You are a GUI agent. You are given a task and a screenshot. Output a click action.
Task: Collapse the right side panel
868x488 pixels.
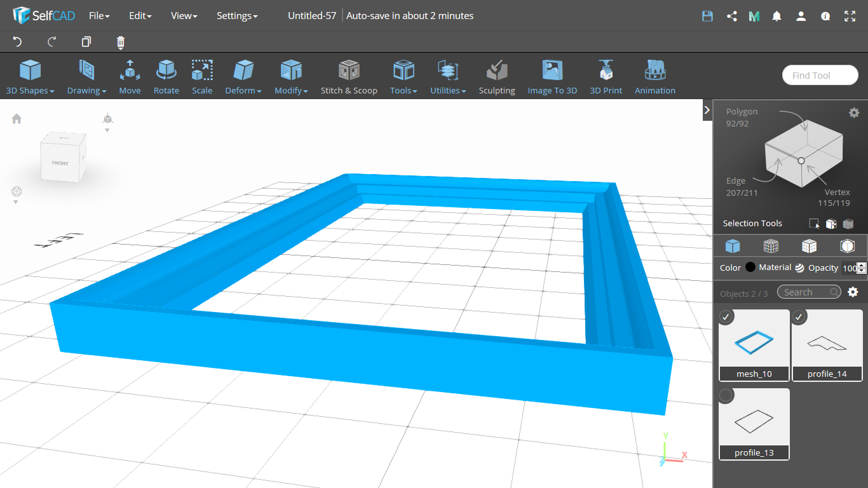tap(707, 110)
